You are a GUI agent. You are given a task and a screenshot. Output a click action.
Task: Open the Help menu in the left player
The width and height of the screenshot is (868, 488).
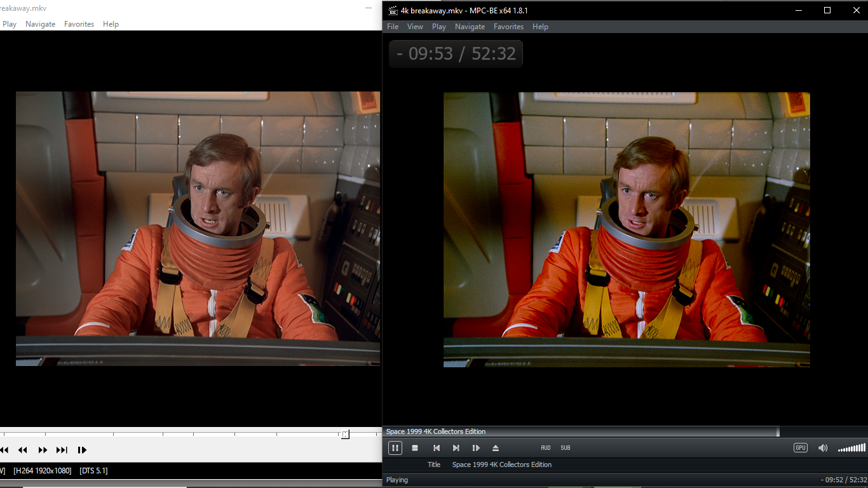[111, 24]
